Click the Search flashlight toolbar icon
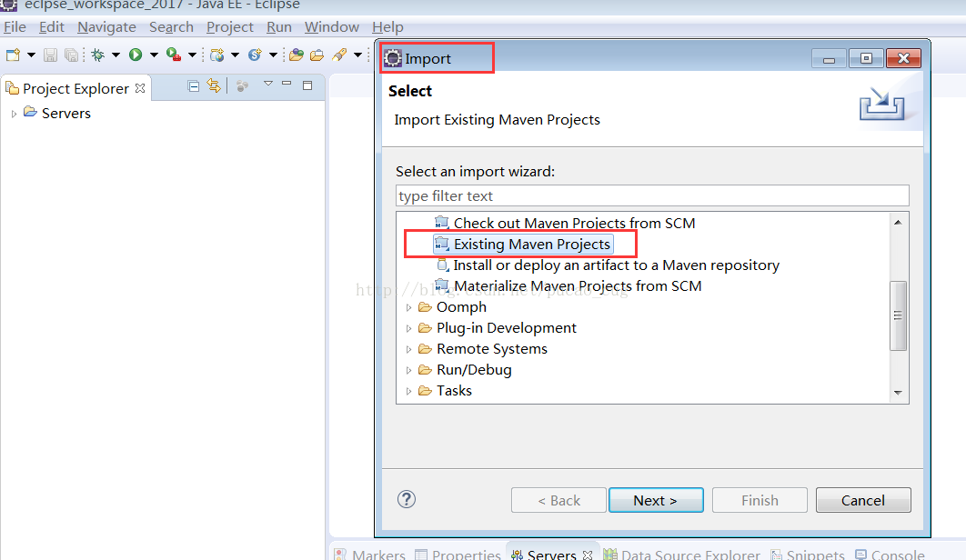Screen dimensions: 966x560 pos(339,55)
